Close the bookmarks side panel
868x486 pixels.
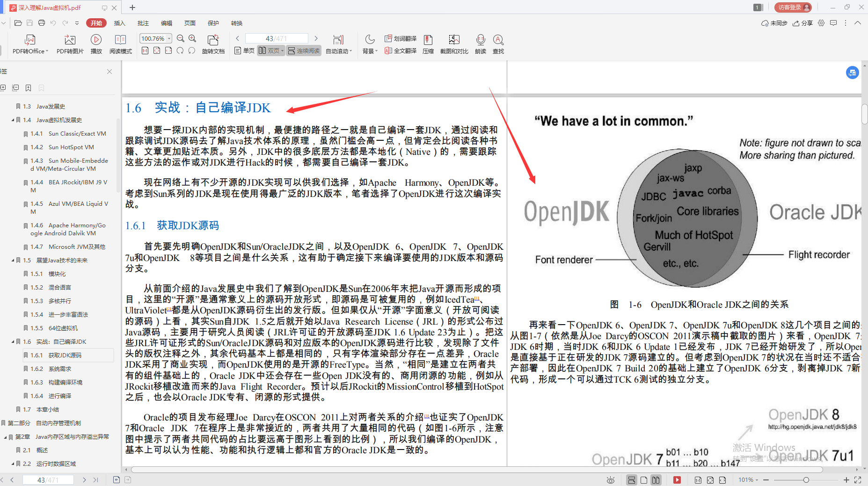109,72
